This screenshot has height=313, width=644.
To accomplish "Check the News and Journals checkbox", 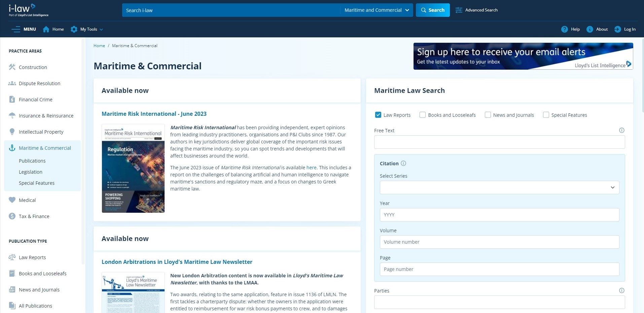I will [488, 115].
